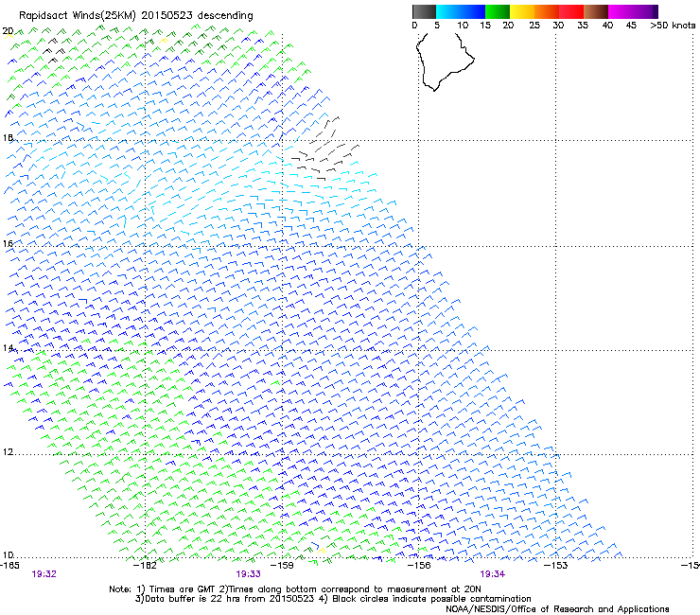Click the ">50 knots" legend label
Screen dimensions: 700x615
673,26
